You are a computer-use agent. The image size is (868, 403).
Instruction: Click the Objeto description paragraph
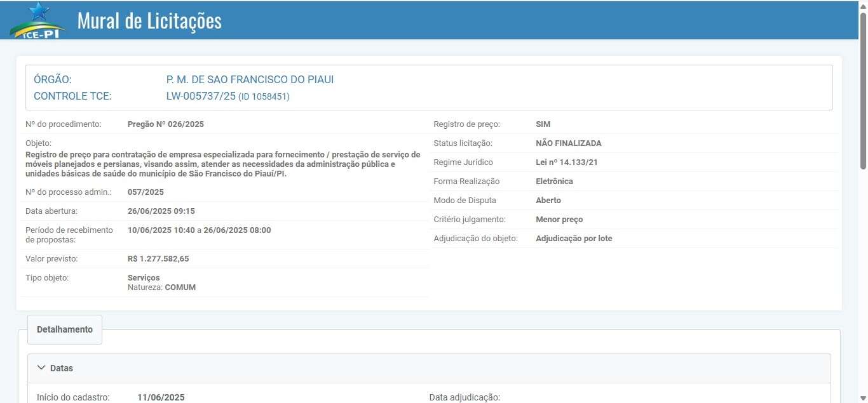(x=222, y=164)
